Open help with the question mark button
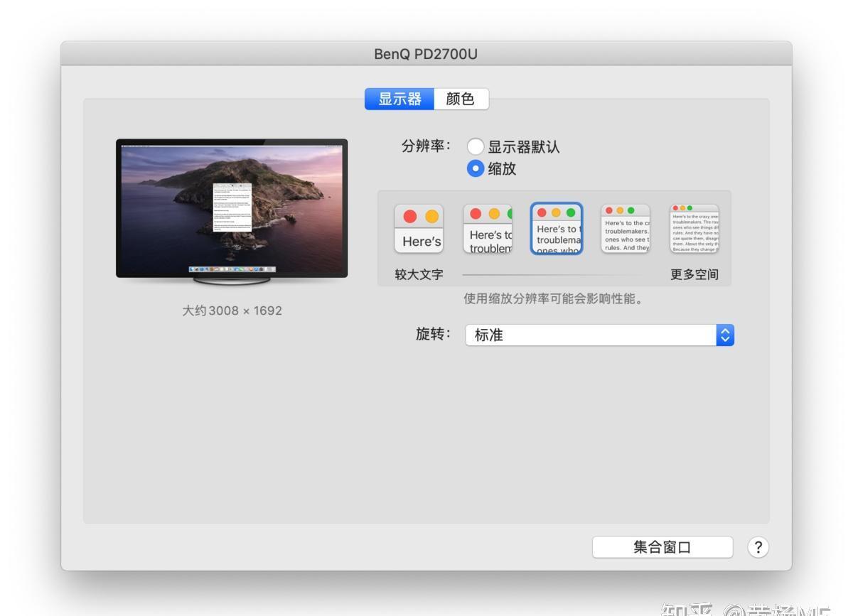 click(758, 547)
